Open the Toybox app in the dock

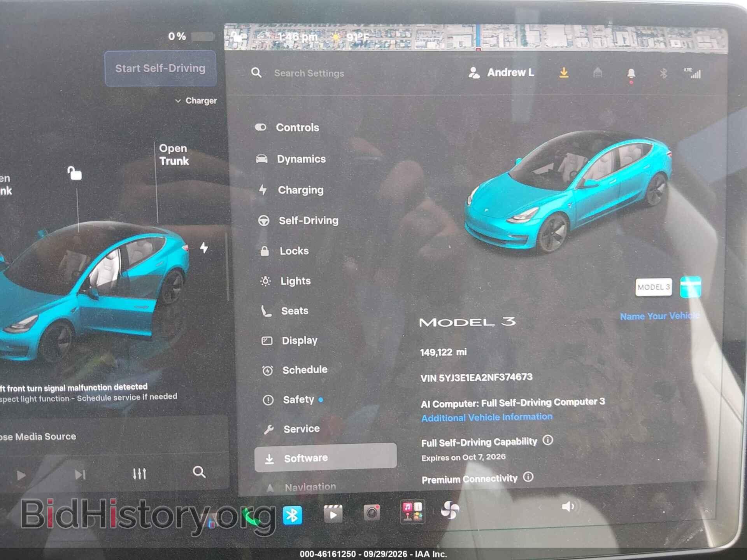412,512
